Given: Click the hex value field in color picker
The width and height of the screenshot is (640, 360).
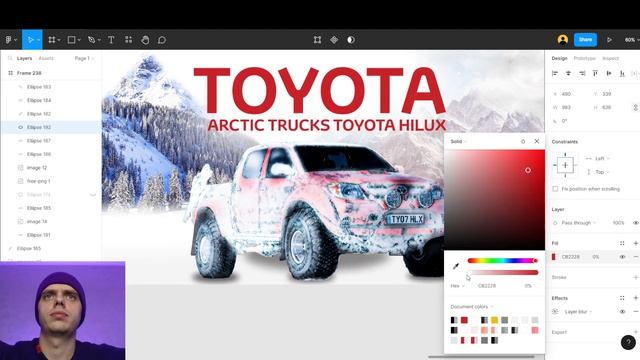Looking at the screenshot, I should [487, 286].
